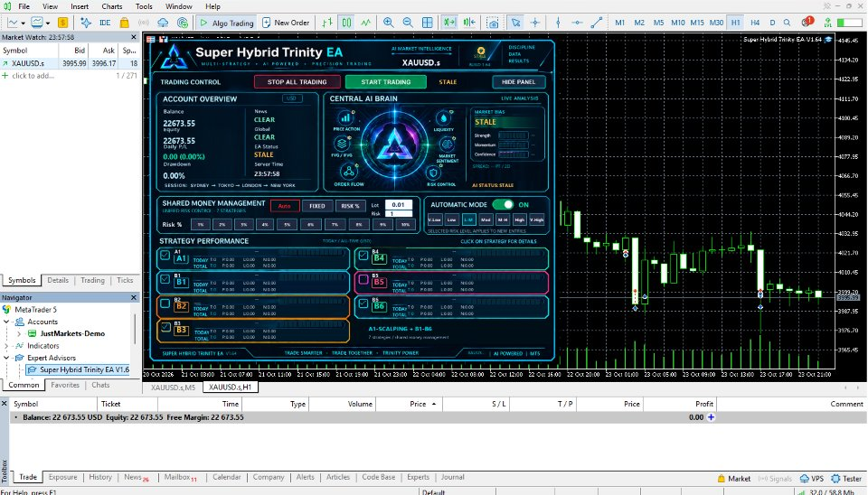The image size is (868, 495).
Task: Click the START TRADING button
Action: click(386, 82)
